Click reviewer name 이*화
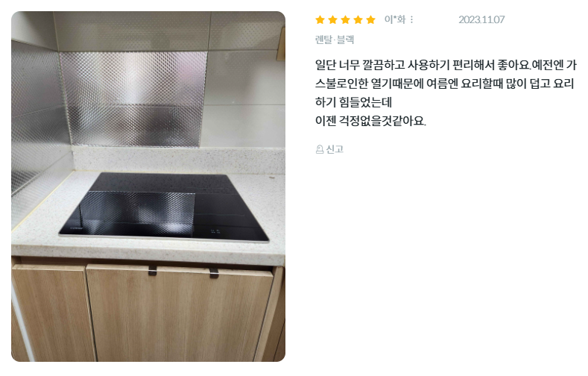 395,19
